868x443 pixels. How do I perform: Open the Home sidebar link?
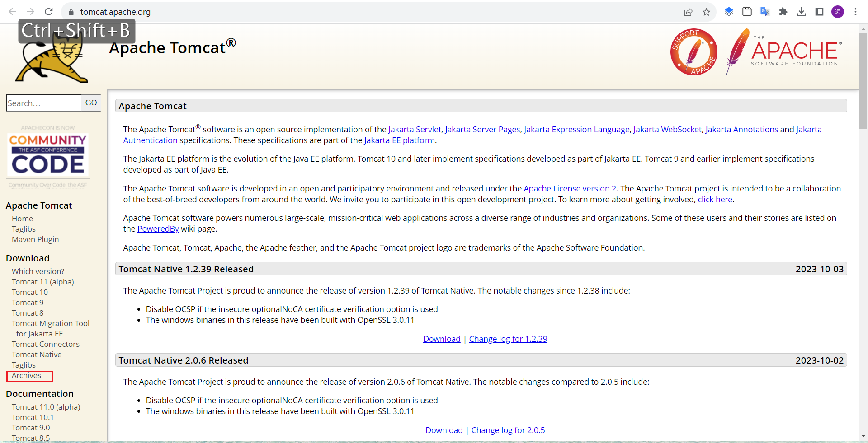coord(22,219)
